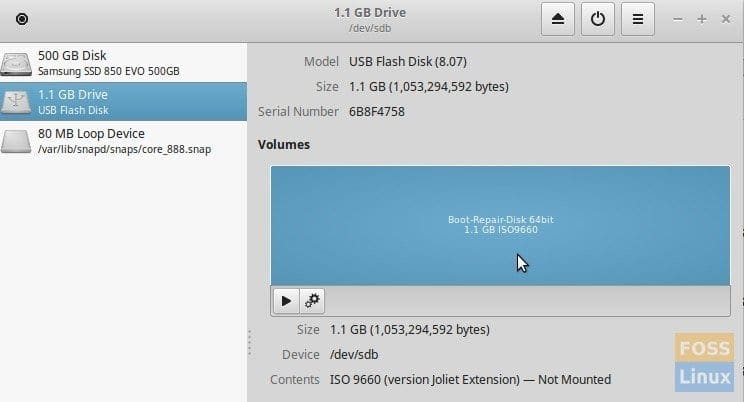Click the device path '/dev/sdb' in details
744x402 pixels.
(354, 355)
